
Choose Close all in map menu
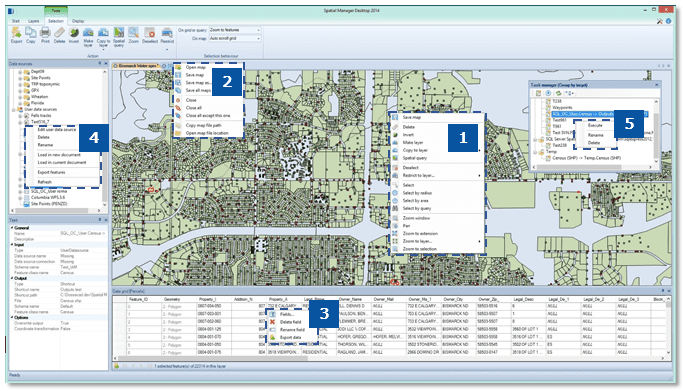[x=193, y=108]
